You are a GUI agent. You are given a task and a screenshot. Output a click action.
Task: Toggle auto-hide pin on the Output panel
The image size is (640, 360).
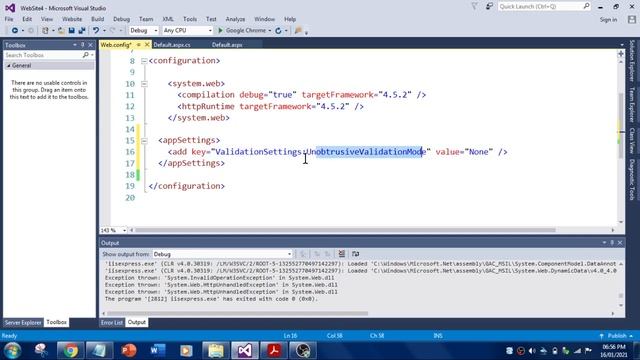[612, 242]
